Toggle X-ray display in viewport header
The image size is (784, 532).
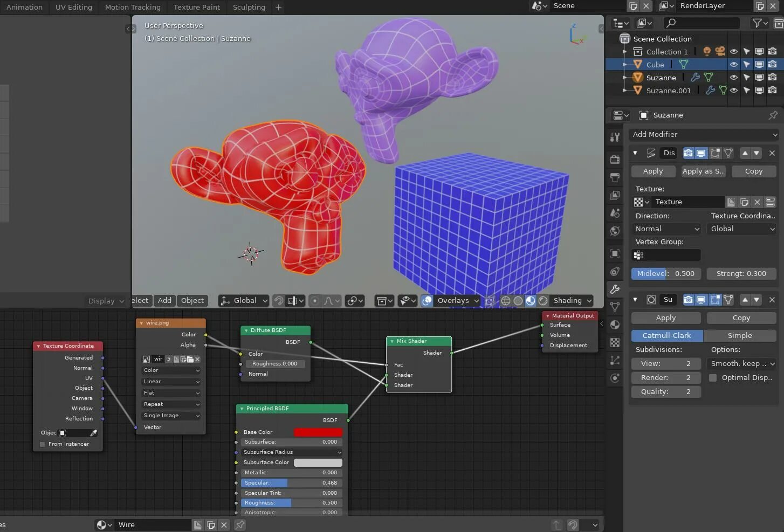[490, 301]
